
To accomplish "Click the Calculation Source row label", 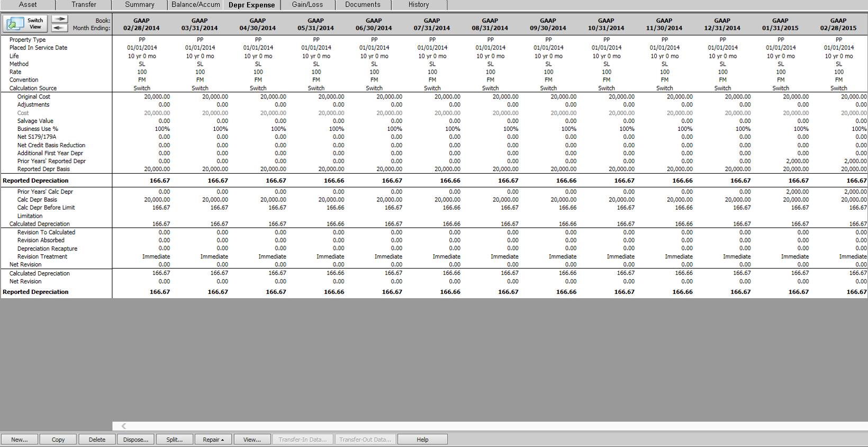I will (33, 88).
